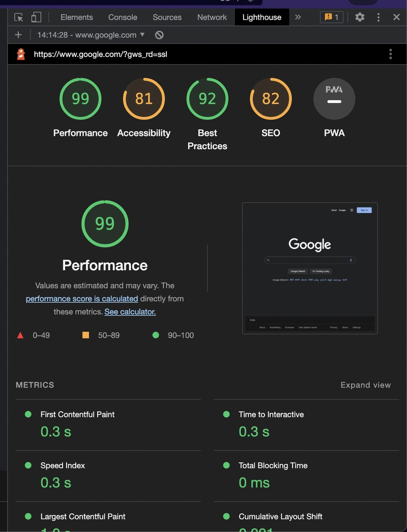
Task: Open the 'See calculator.' link
Action: pos(130,312)
